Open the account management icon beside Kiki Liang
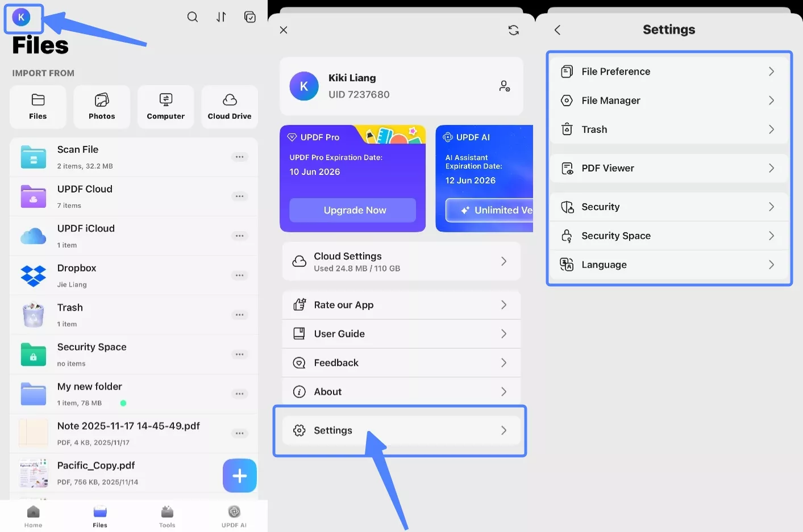The height and width of the screenshot is (532, 803). [505, 86]
